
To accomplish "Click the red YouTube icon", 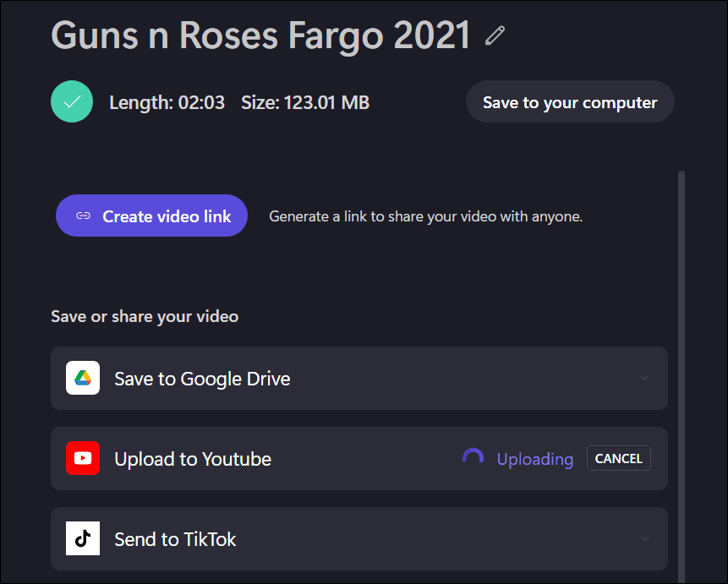I will pos(82,458).
